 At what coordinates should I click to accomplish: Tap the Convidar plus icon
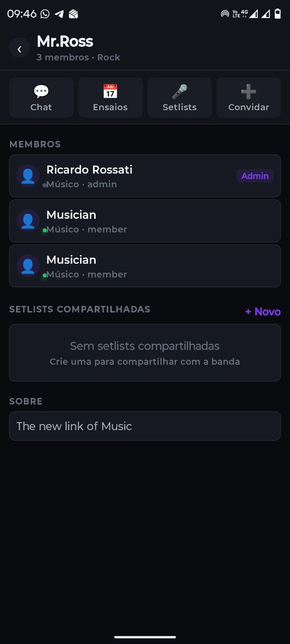pos(248,91)
